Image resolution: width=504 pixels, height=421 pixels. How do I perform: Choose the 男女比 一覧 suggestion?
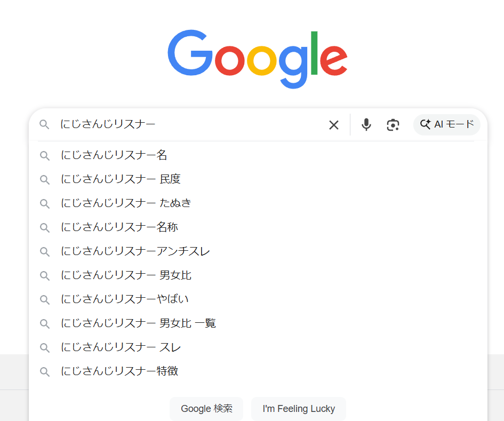click(x=138, y=323)
